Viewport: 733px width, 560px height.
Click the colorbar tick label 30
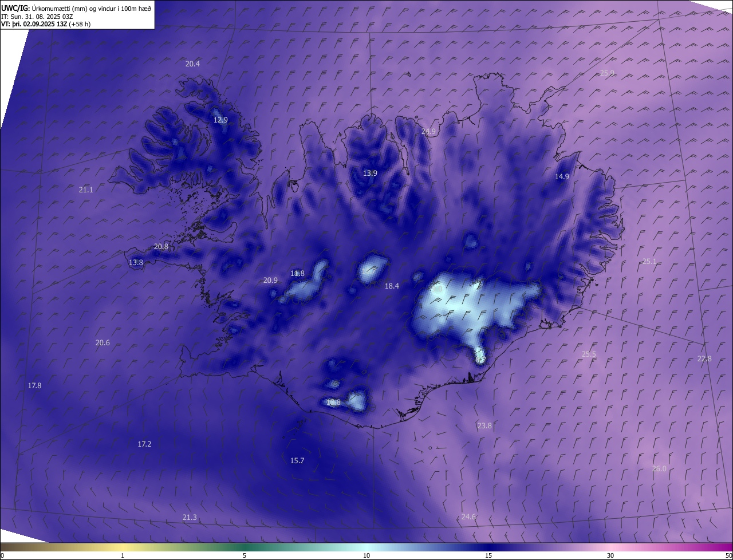pyautogui.click(x=610, y=556)
